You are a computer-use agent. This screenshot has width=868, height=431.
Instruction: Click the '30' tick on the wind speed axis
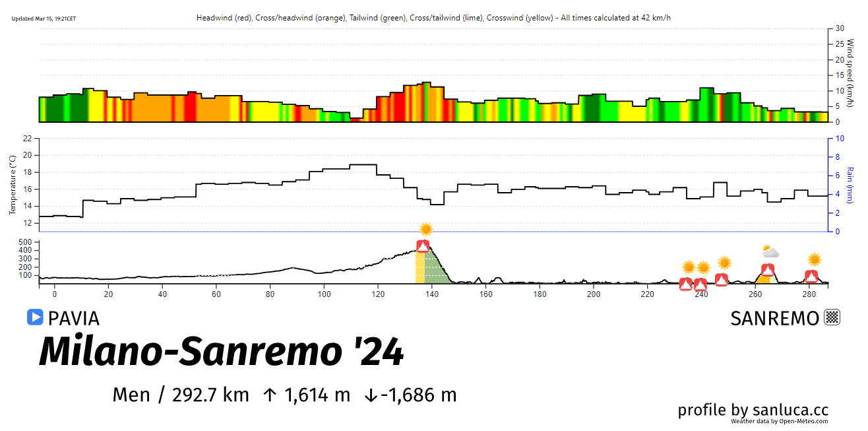click(x=840, y=28)
